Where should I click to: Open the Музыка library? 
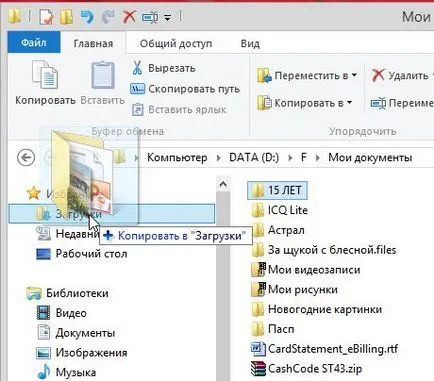click(x=76, y=372)
